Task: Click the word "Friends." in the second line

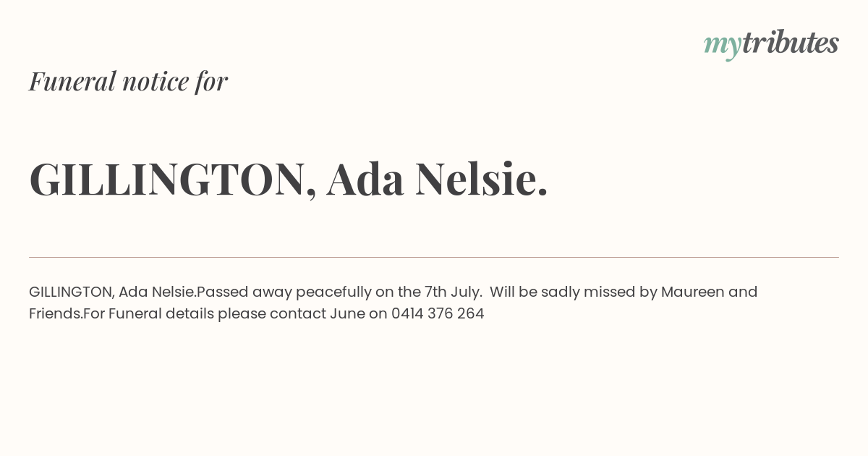Action: (56, 313)
